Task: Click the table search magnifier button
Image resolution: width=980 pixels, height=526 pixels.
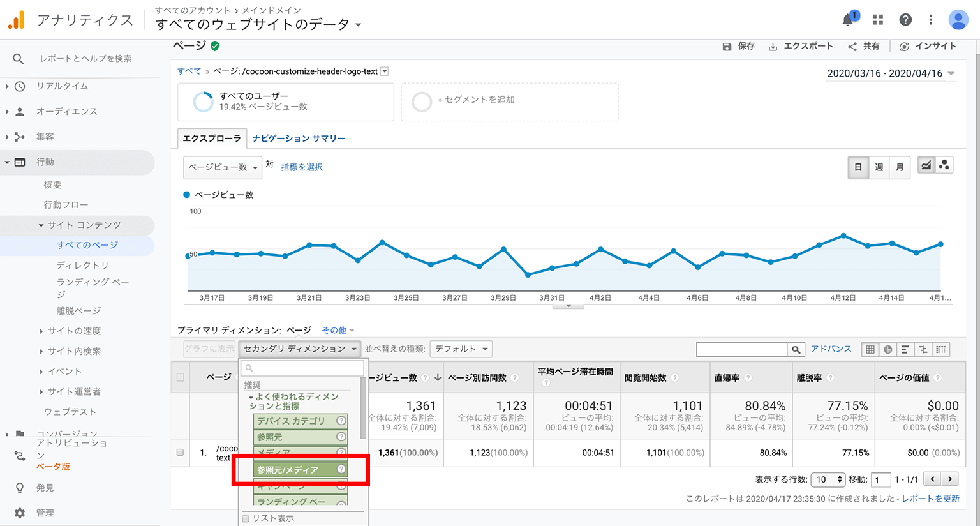Action: click(796, 349)
